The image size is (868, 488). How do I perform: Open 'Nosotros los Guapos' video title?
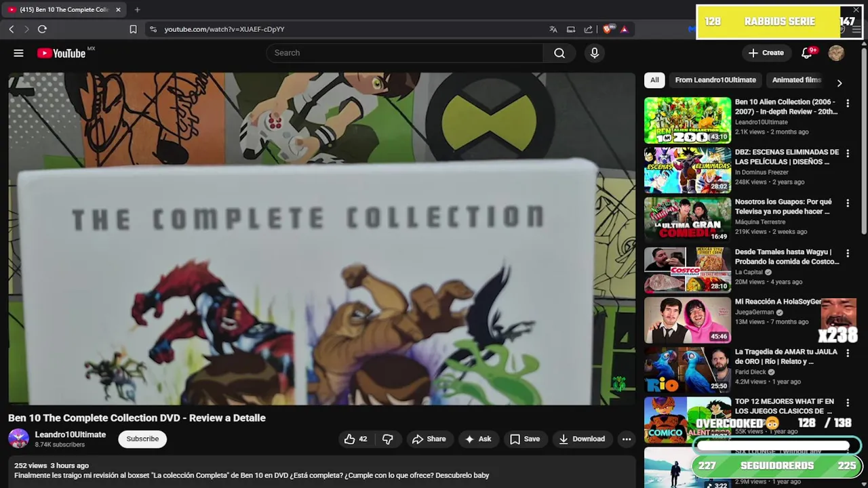click(x=783, y=207)
